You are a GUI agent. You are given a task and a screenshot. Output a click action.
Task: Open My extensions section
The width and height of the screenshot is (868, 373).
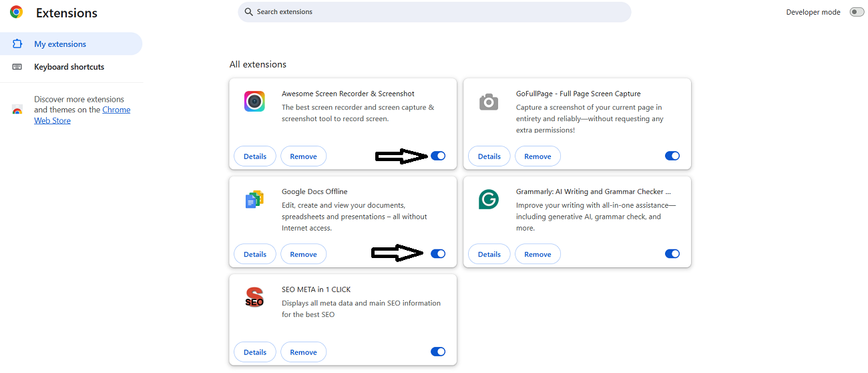[71, 44]
